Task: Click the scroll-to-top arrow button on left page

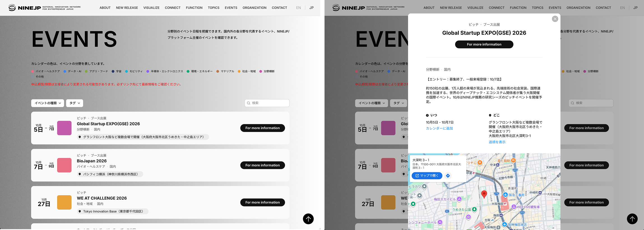Action: click(x=308, y=219)
